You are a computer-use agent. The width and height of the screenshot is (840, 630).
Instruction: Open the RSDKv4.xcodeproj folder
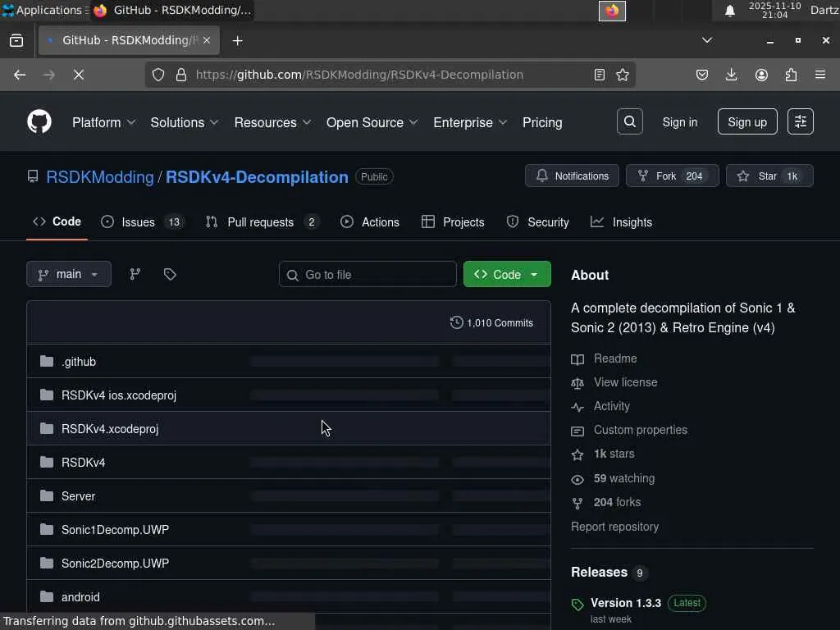pos(110,428)
